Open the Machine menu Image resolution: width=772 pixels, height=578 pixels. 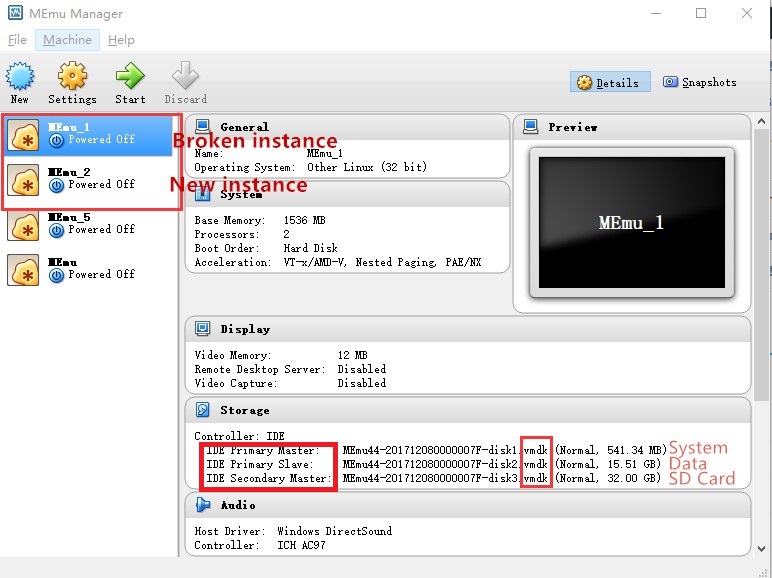[x=67, y=40]
